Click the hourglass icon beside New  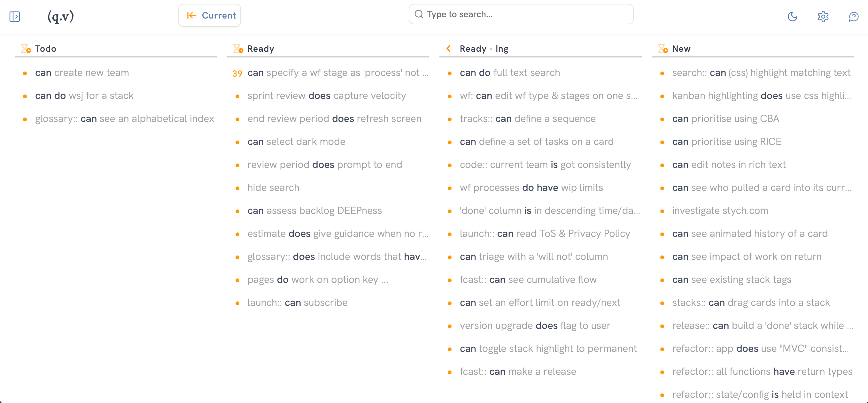point(663,49)
